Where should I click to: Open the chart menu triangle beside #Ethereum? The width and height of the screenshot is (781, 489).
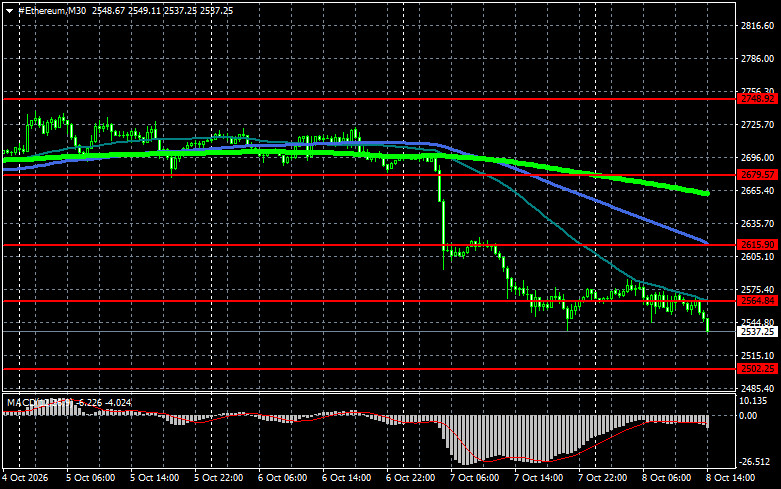9,11
